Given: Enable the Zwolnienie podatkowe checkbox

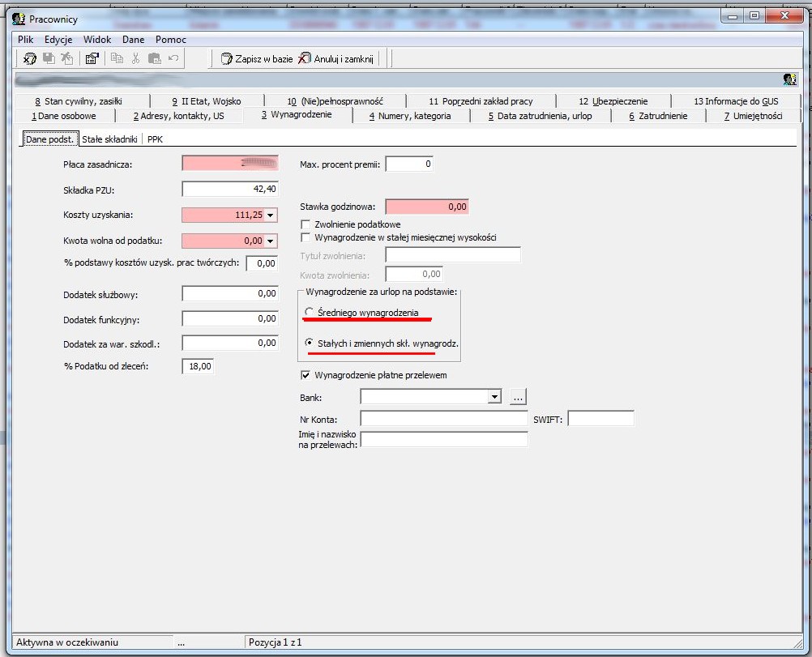Looking at the screenshot, I should [306, 224].
